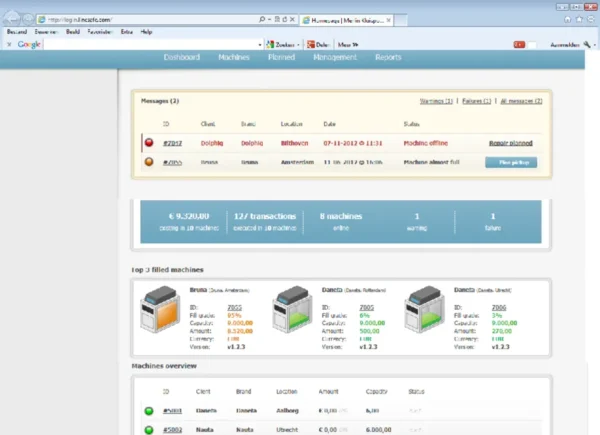Click the '127 transactions' summary figure
The width and height of the screenshot is (600, 435).
(x=265, y=216)
